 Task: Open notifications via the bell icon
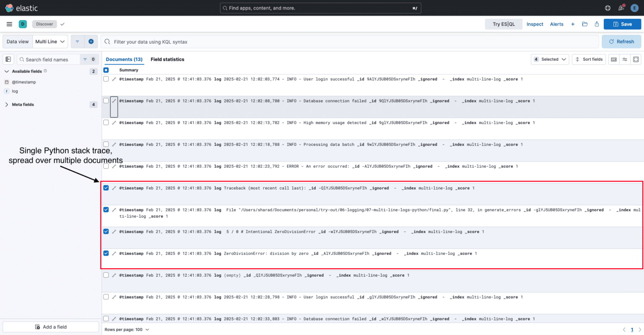[x=621, y=8]
